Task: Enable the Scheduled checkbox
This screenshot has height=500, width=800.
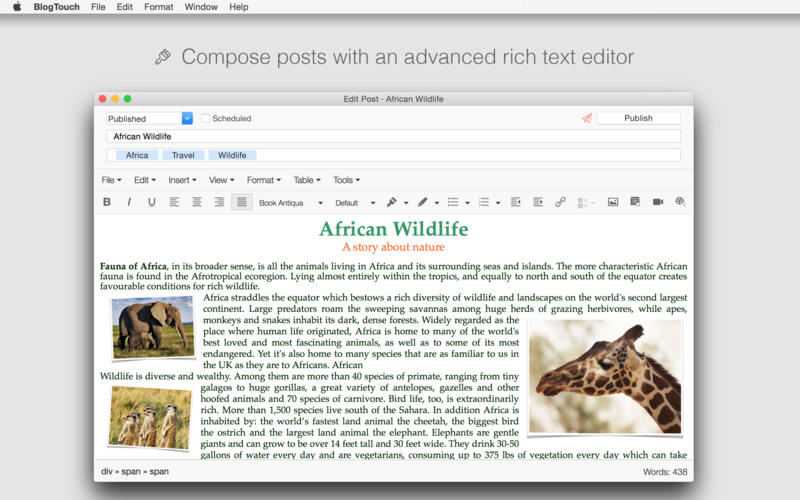Action: click(x=205, y=118)
